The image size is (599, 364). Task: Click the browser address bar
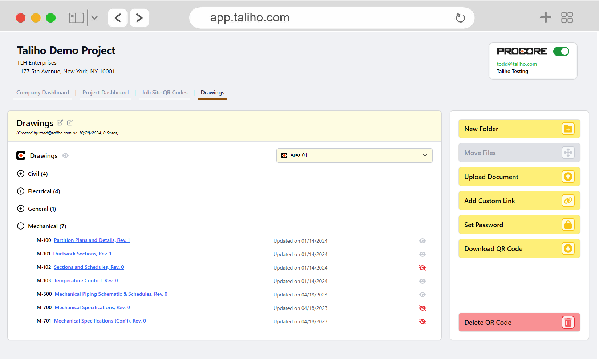click(x=327, y=18)
